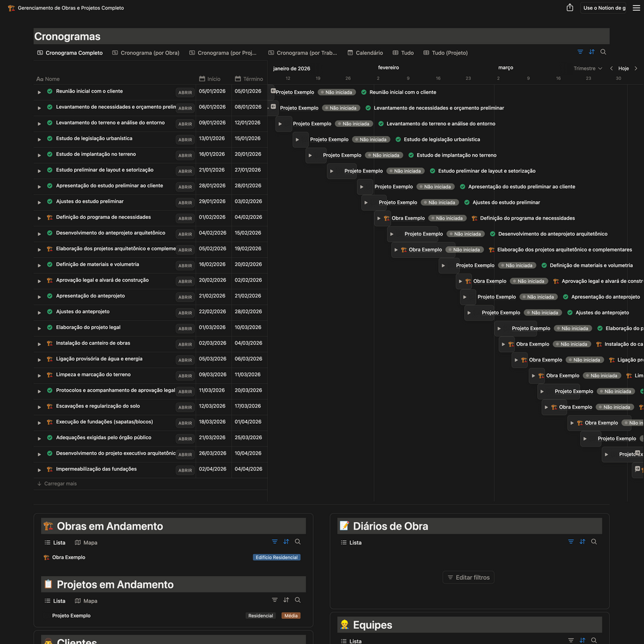This screenshot has width=644, height=644.
Task: Switch to Cronograma (por Obra) tab
Action: [145, 53]
